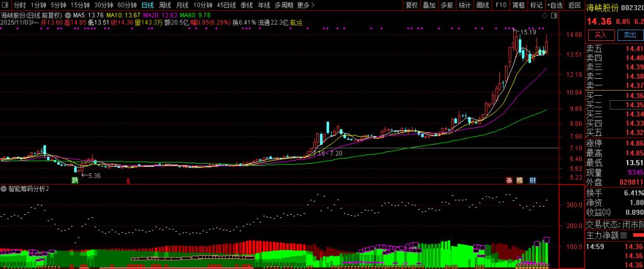
Task: Switch to 10分钟 timeframe tab
Action: (x=203, y=5)
